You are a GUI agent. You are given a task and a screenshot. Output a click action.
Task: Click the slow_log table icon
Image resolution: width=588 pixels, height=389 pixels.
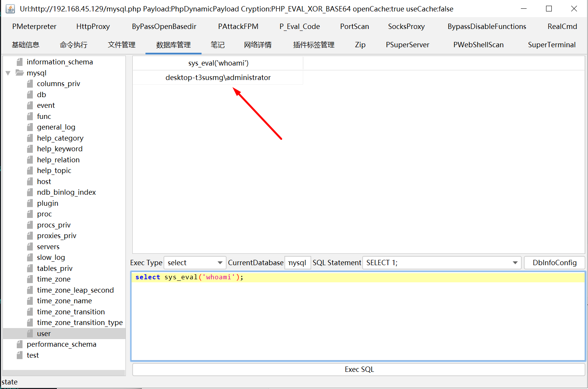30,257
